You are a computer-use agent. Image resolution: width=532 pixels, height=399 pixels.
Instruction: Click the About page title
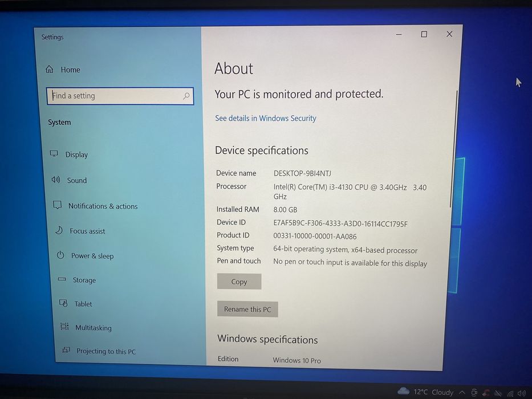[x=234, y=68]
